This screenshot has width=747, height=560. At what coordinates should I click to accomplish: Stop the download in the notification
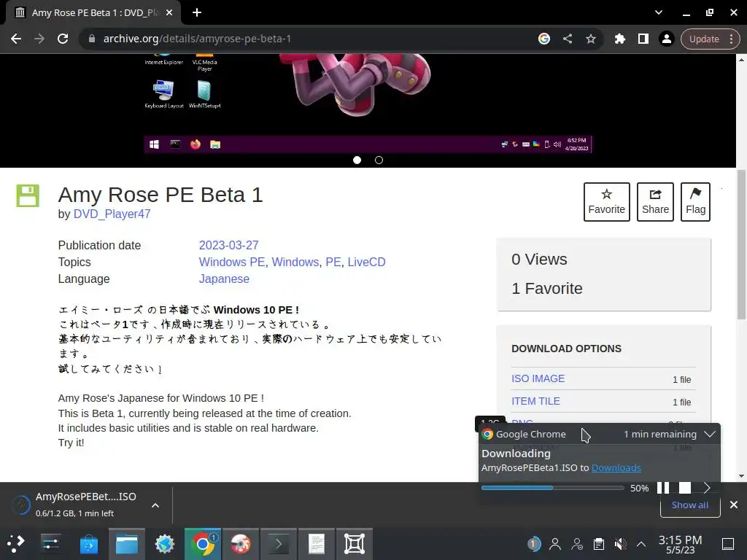(684, 488)
